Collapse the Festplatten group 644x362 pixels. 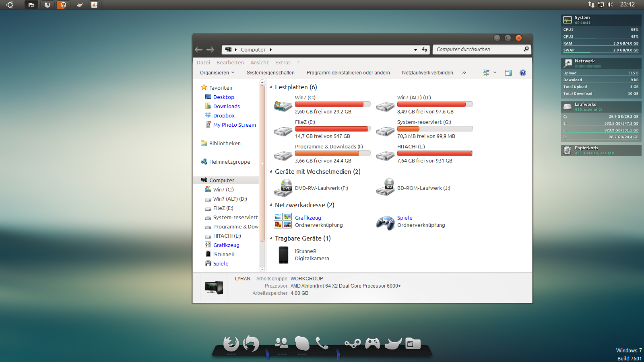point(271,87)
